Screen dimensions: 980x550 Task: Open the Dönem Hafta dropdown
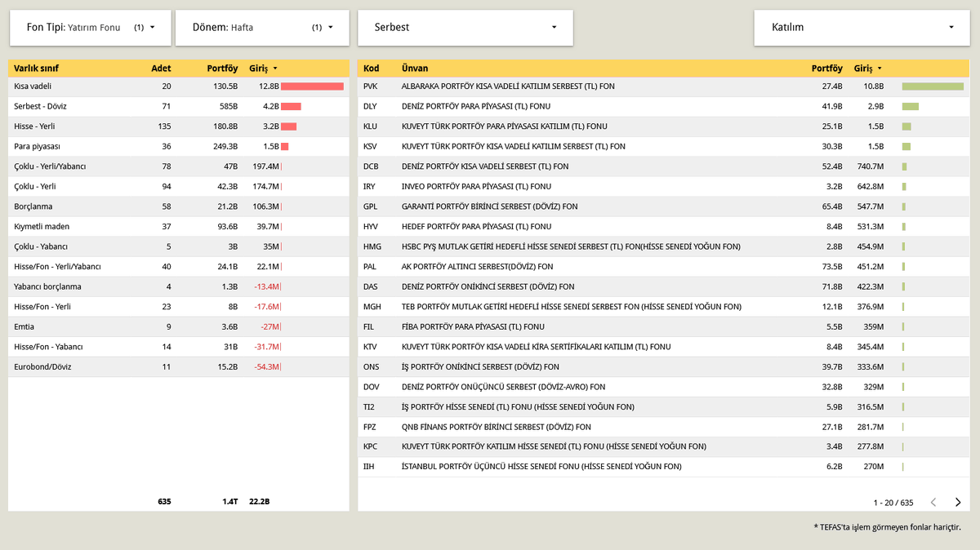pos(262,28)
